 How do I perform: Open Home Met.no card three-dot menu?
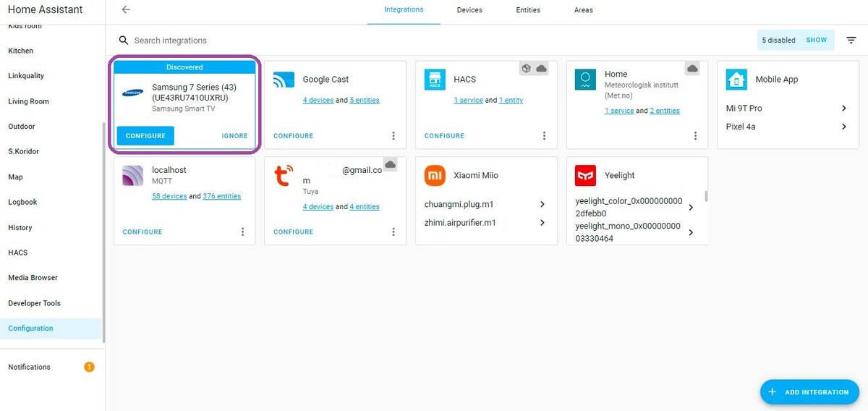[x=695, y=136]
